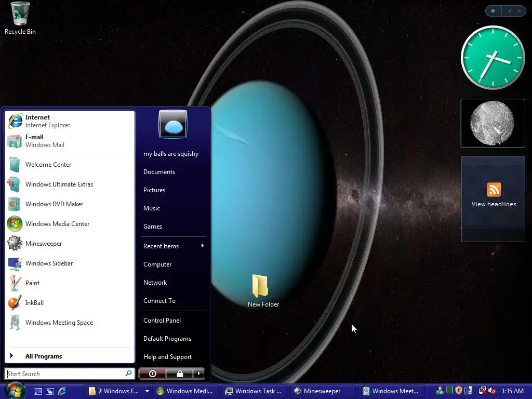Click View headlines in feed gadget
Viewport: 532px width, 399px height.
(x=494, y=204)
